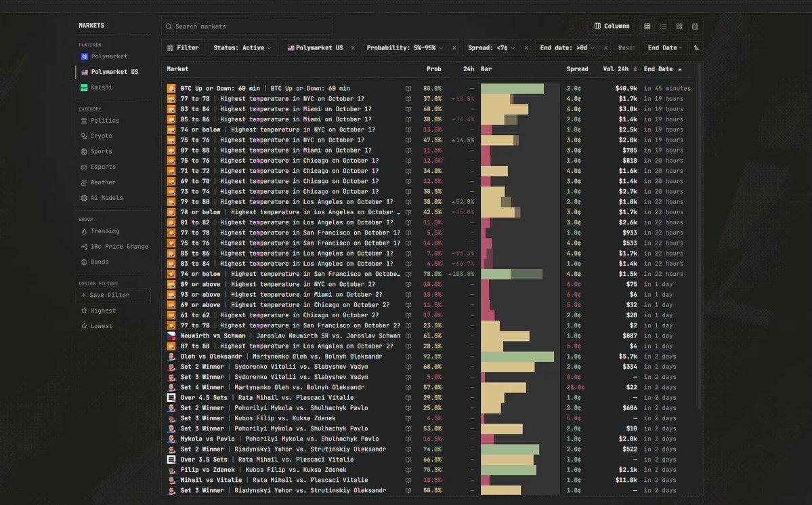The width and height of the screenshot is (812, 505).
Task: Open the Bonds group via its icon
Action: tap(84, 262)
